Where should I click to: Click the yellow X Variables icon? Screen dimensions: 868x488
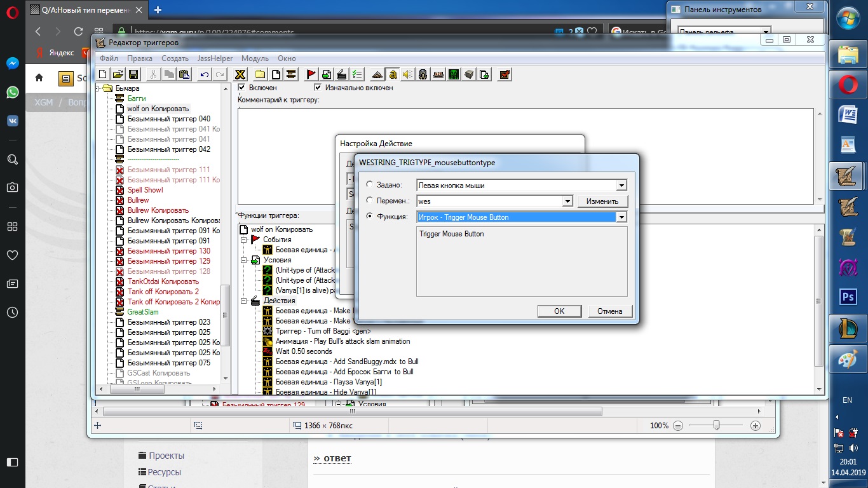[x=240, y=74]
